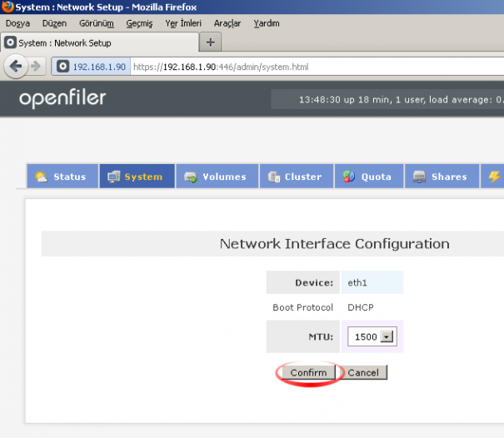Screen dimensions: 504x438
Task: Switch to the System tab
Action: click(137, 176)
